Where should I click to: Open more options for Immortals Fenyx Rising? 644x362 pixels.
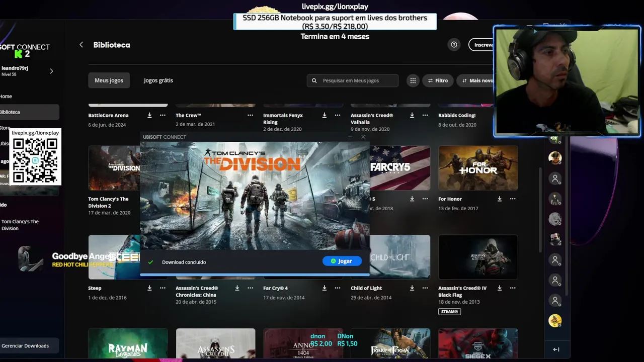(338, 115)
